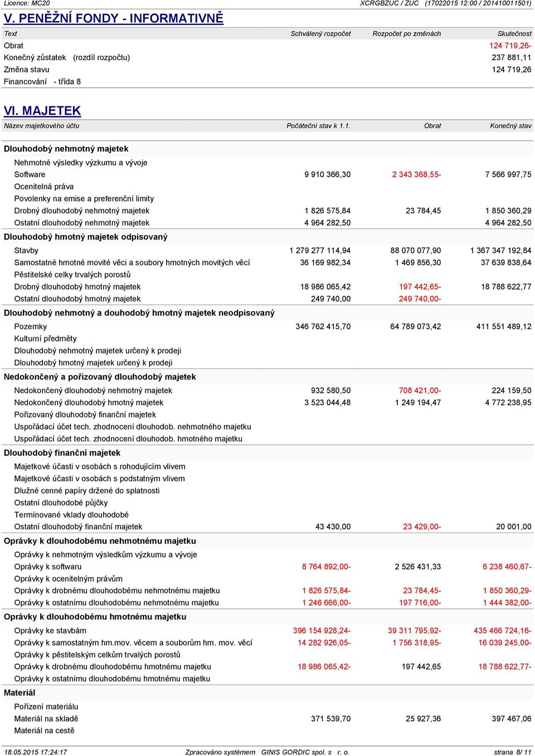Select the value 43 430,00
The image size is (535, 756).
[x=333, y=526]
